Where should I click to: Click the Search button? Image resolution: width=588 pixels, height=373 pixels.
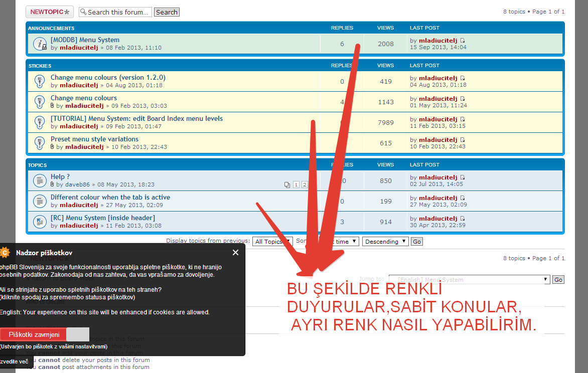(167, 12)
